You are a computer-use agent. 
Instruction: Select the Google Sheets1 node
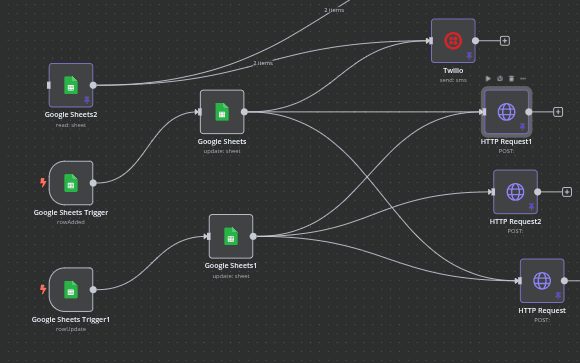231,236
